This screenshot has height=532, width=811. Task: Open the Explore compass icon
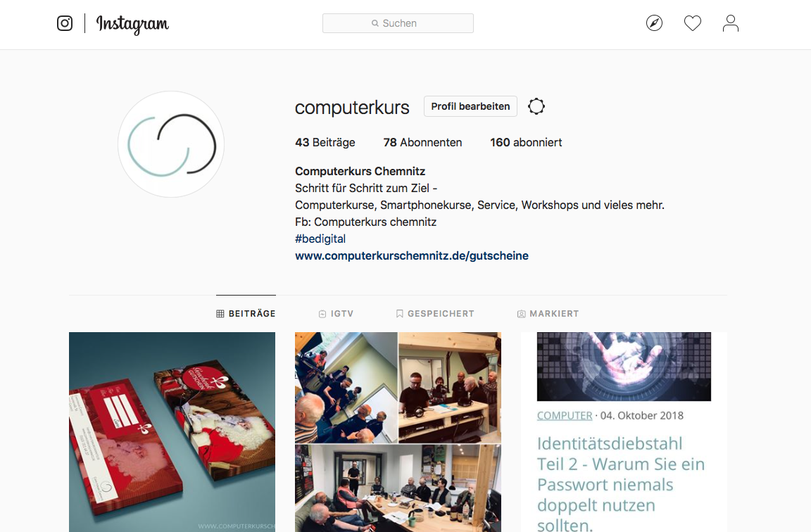tap(654, 23)
